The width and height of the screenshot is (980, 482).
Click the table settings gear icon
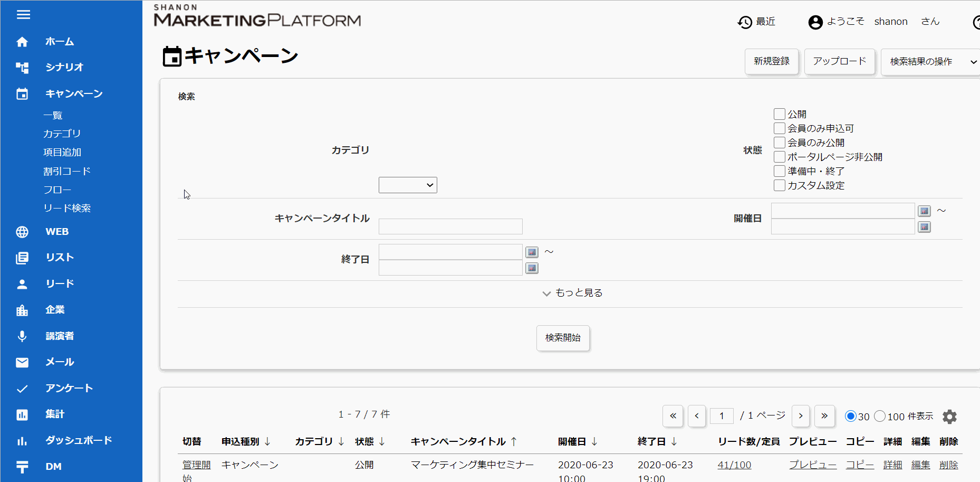[949, 417]
